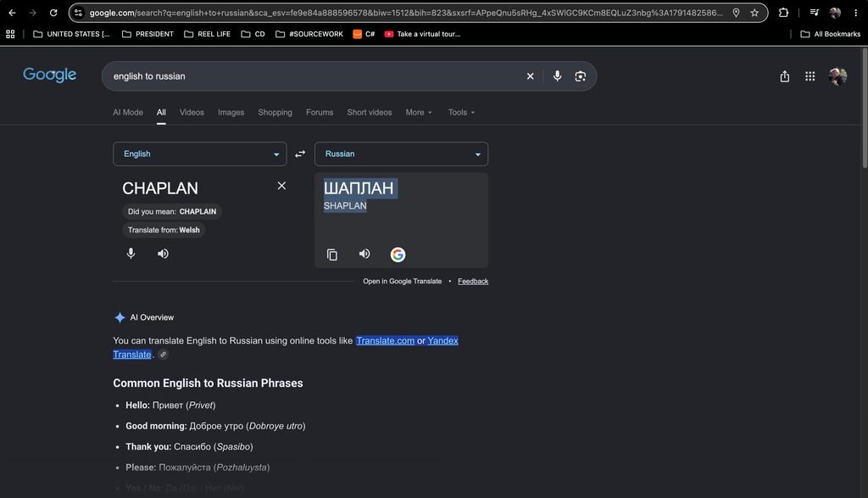
Task: Open the More search filters dropdown
Action: [419, 113]
